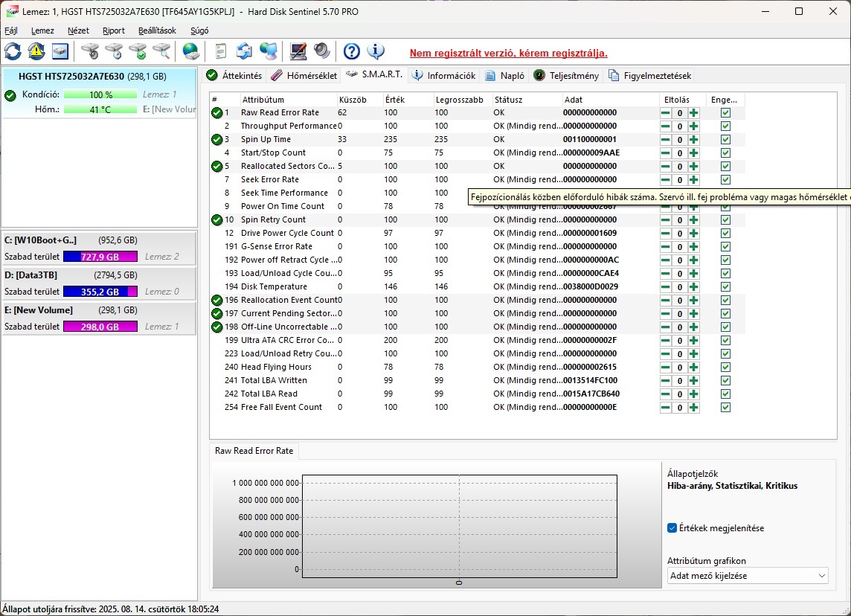Click green check icon beside Reallocated Sectors Count
This screenshot has height=616, width=851.
[217, 166]
